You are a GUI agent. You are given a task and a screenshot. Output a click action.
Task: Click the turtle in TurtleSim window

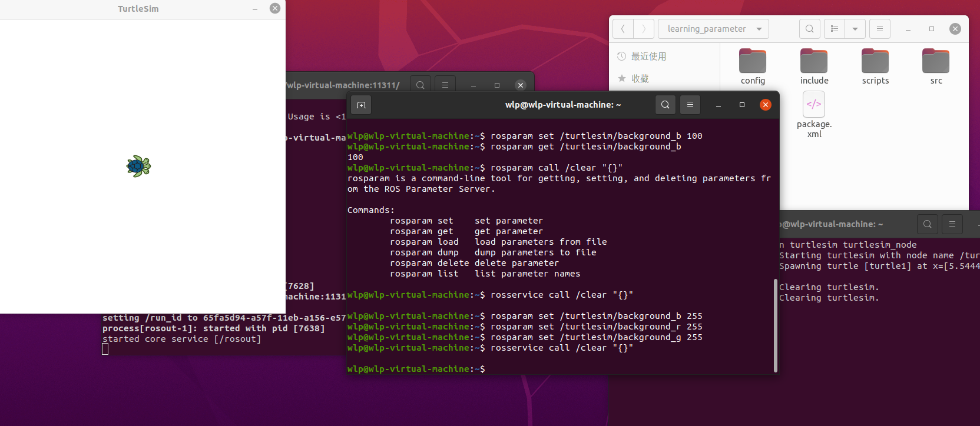pos(138,167)
